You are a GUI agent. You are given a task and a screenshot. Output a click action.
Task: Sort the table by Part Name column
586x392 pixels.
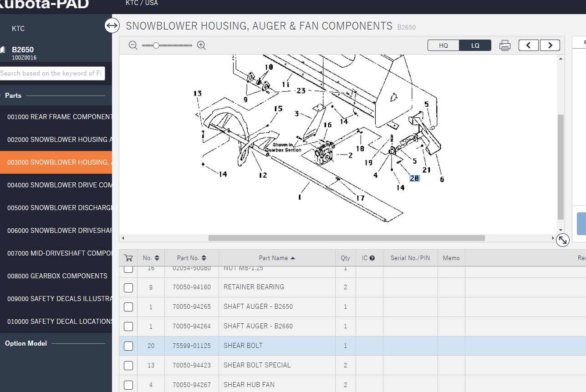click(277, 258)
